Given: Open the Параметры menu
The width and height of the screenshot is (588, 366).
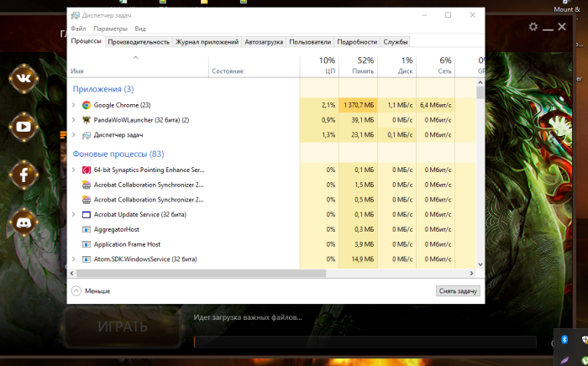Looking at the screenshot, I should pyautogui.click(x=110, y=29).
